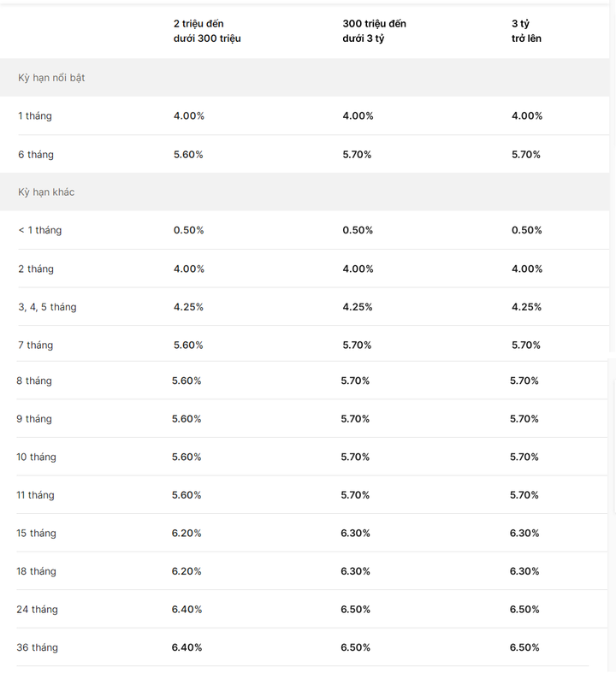
Task: Select the '15 tháng' term row label
Action: coord(36,533)
